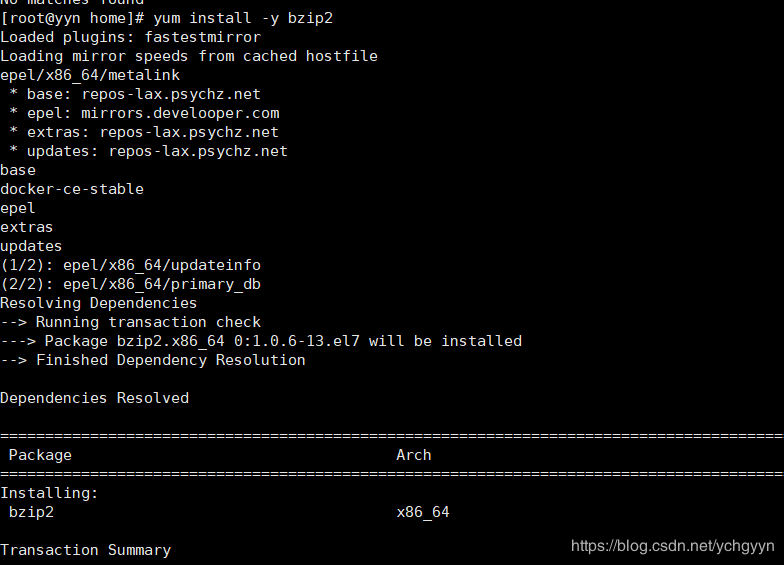Select the docker-ce-stable repo line
Image resolution: width=784 pixels, height=565 pixels.
(x=72, y=190)
